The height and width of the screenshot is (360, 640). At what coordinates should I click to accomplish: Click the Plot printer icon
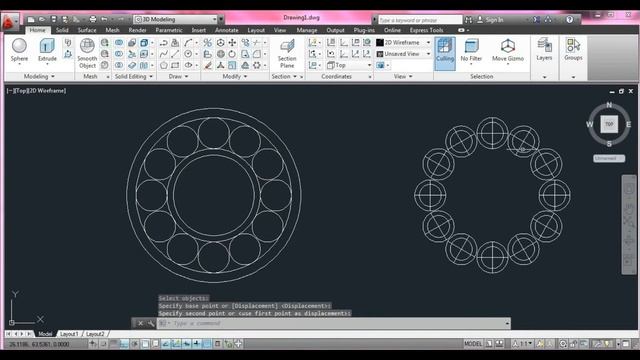click(93, 19)
